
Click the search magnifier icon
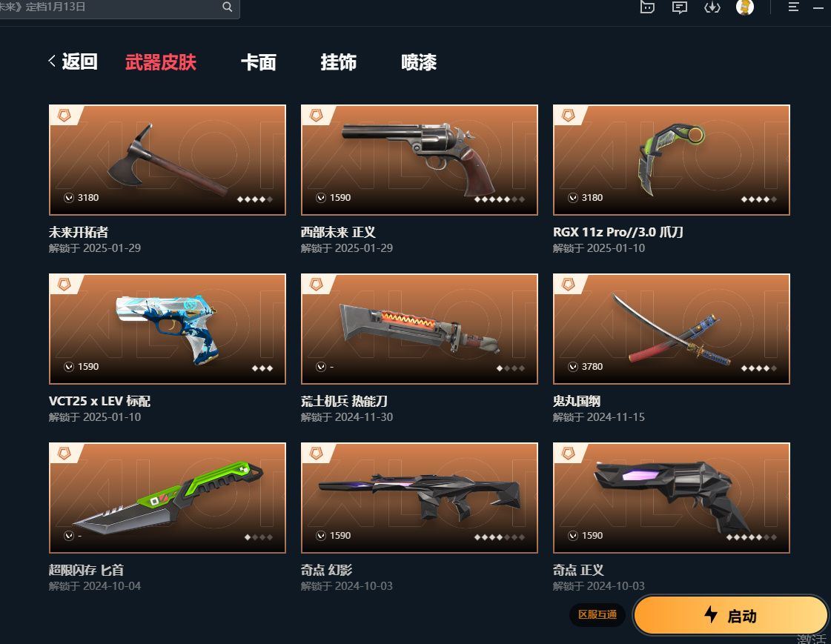click(228, 7)
